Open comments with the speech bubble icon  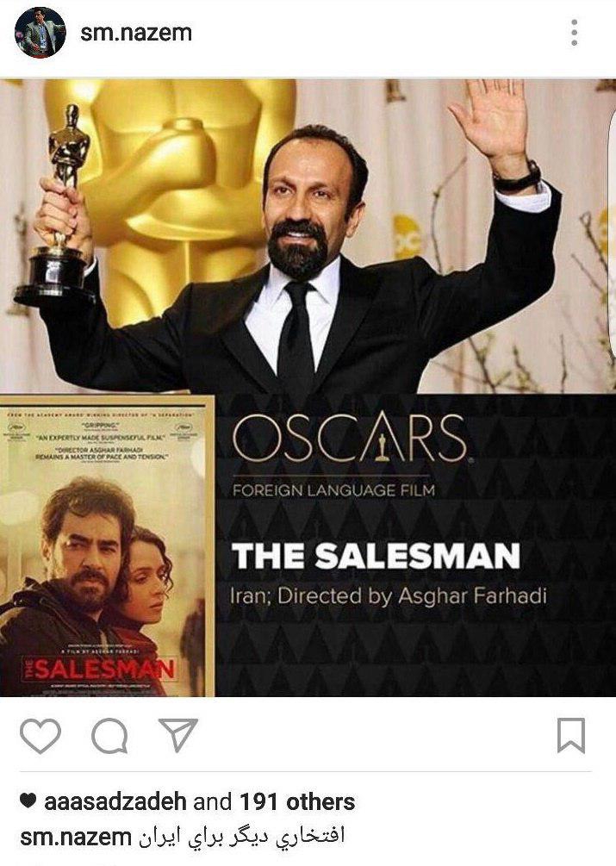[109, 736]
